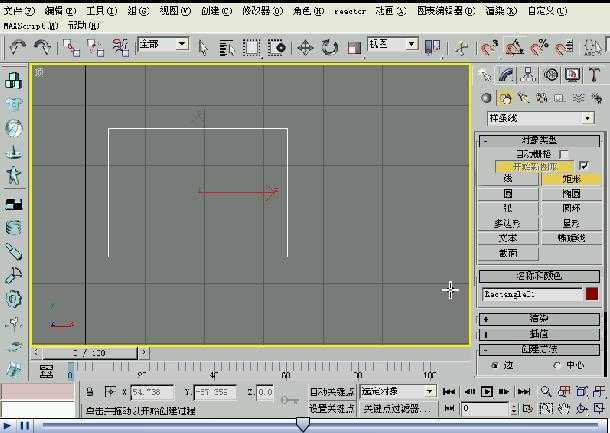Toggle the 3D Snaps magnet button
The image size is (610, 433).
(489, 47)
